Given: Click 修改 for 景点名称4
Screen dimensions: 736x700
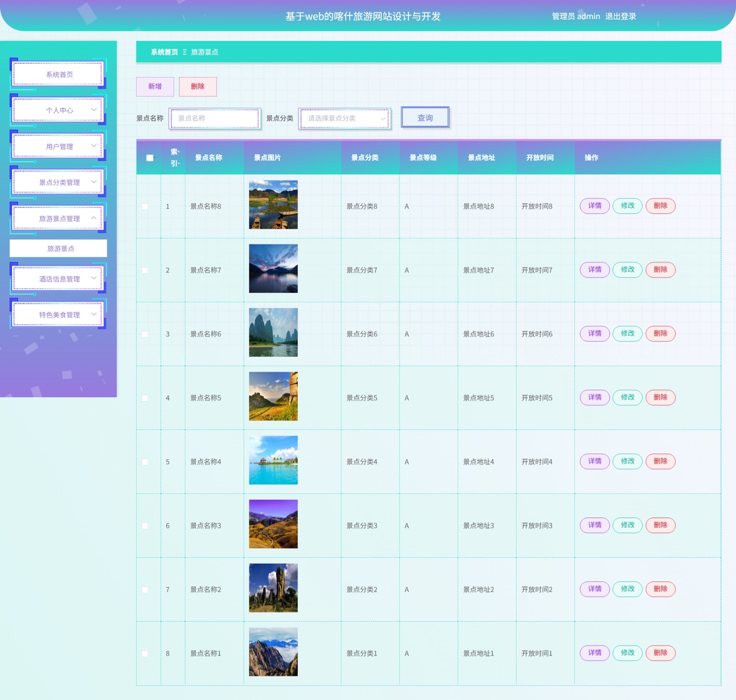Looking at the screenshot, I should [x=627, y=462].
